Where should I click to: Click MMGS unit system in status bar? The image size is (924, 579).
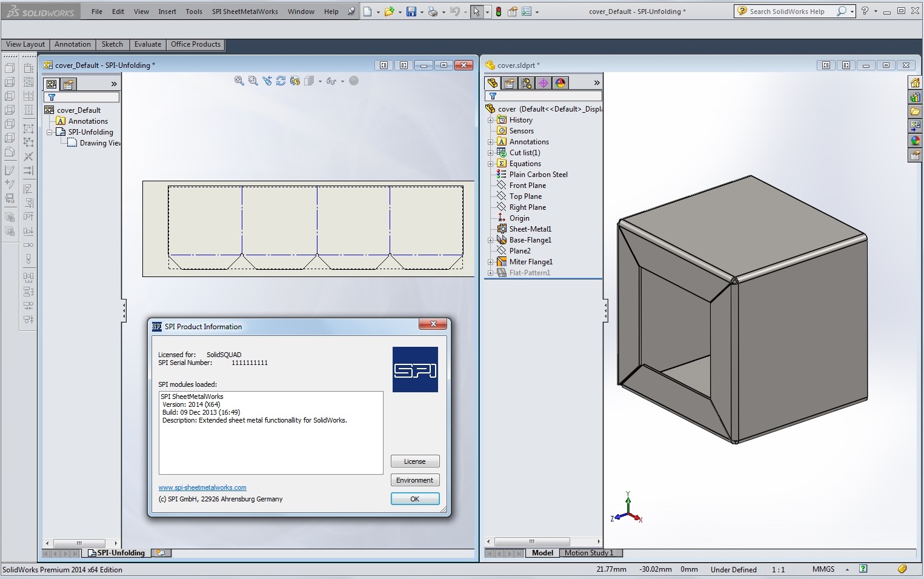823,569
